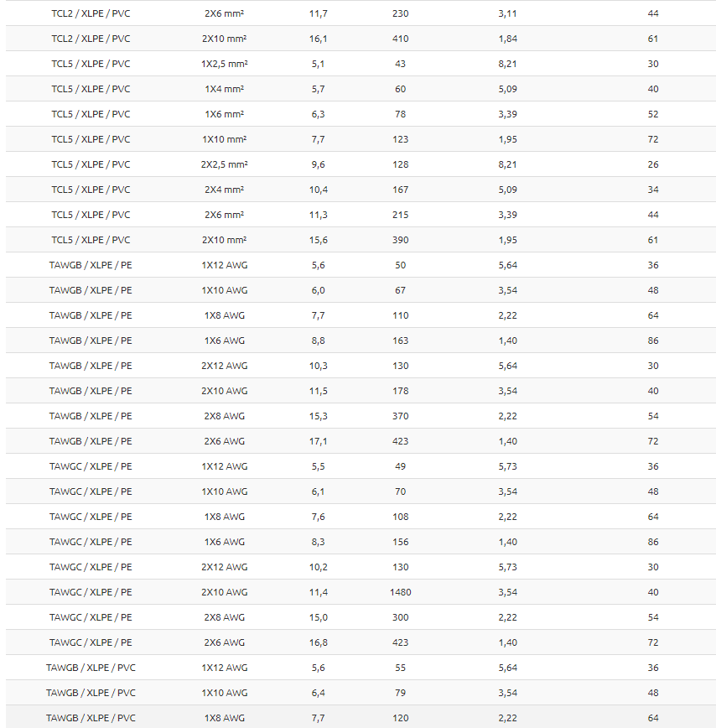Select the 15,6 diameter cell
Image resolution: width=716 pixels, height=728 pixels.
pos(318,240)
